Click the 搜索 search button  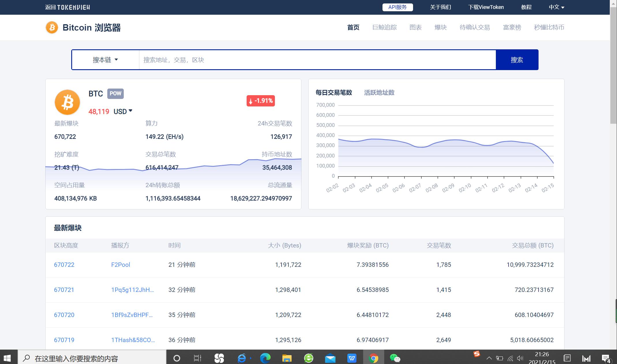click(x=517, y=60)
